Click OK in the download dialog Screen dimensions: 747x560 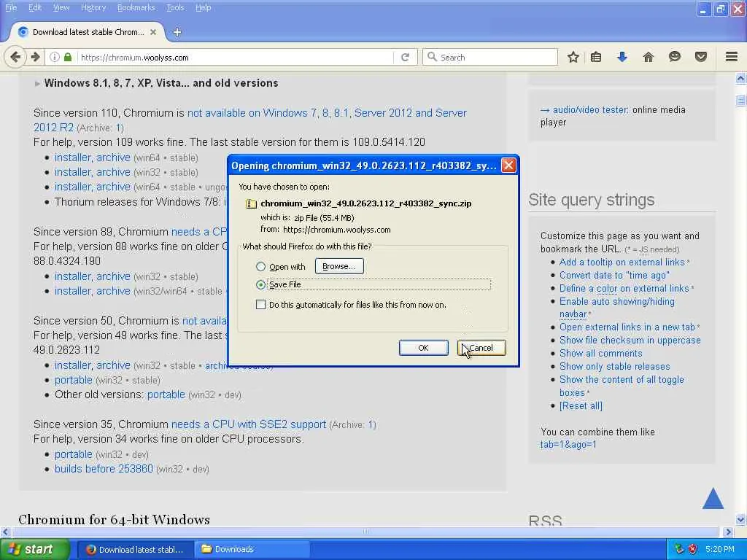coord(424,348)
